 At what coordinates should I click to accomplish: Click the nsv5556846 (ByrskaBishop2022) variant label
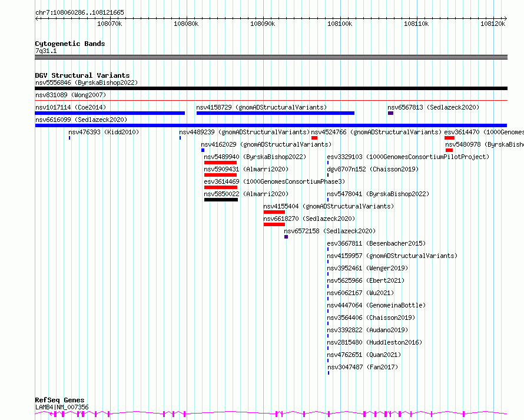(87, 82)
